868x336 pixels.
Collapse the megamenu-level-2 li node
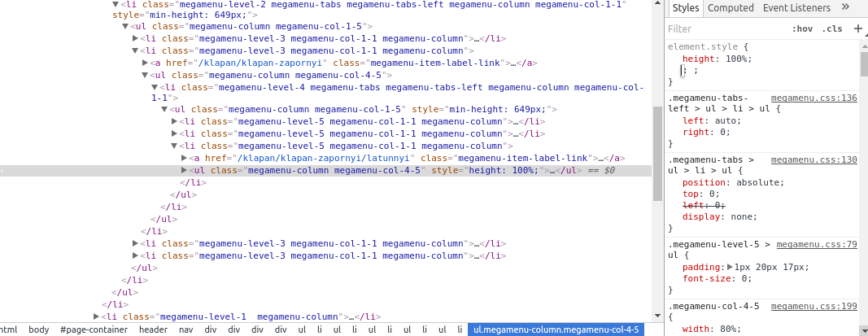point(116,4)
